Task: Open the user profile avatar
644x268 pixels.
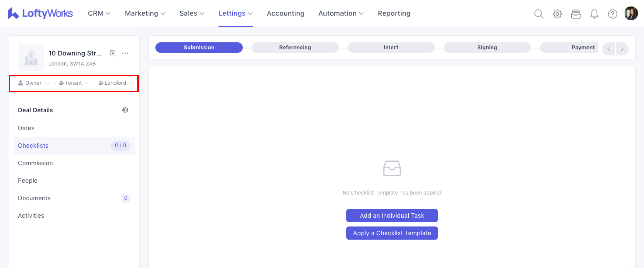Action: pos(631,14)
